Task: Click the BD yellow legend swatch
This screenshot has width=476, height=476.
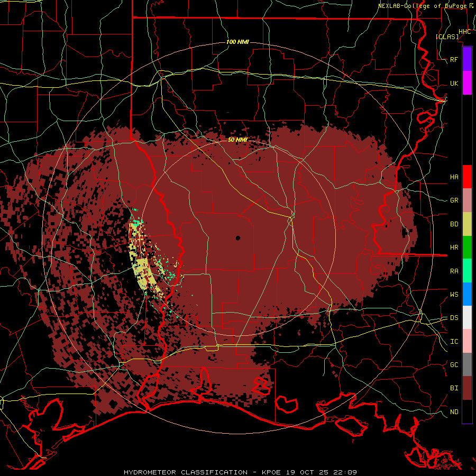Action: pyautogui.click(x=467, y=224)
